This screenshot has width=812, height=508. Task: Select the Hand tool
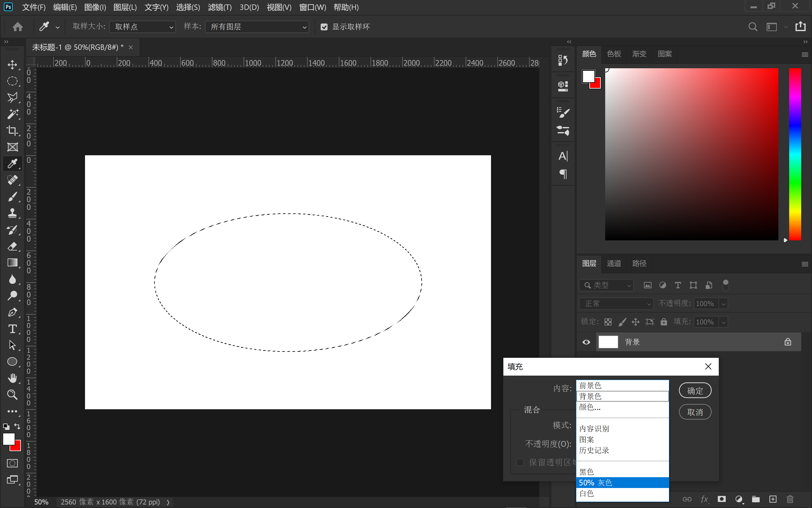click(x=12, y=378)
